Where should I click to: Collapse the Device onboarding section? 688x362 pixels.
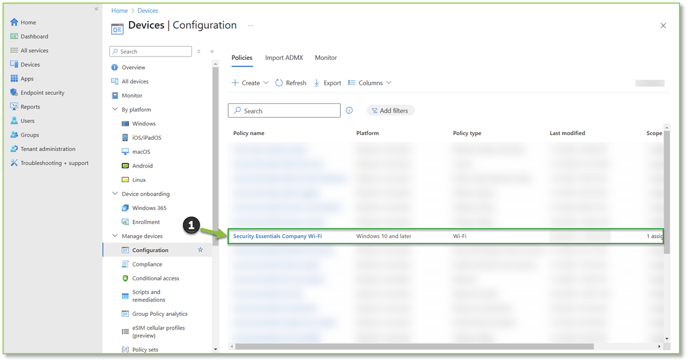115,194
